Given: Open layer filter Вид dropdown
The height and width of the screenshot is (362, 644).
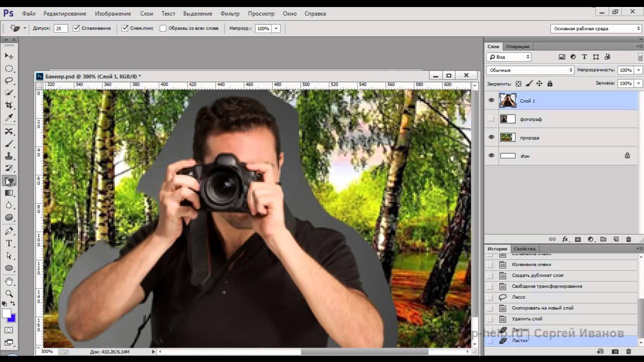Looking at the screenshot, I should (x=510, y=57).
